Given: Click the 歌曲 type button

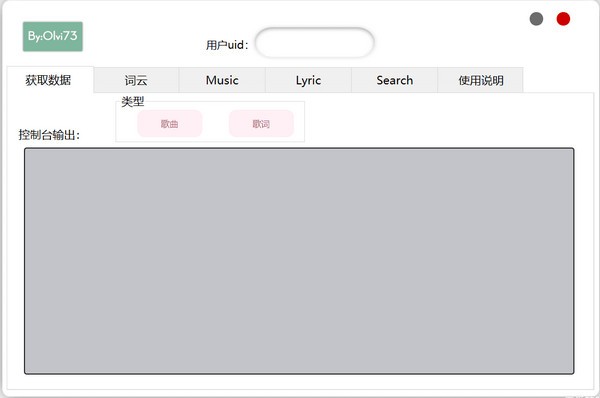Looking at the screenshot, I should tap(170, 124).
